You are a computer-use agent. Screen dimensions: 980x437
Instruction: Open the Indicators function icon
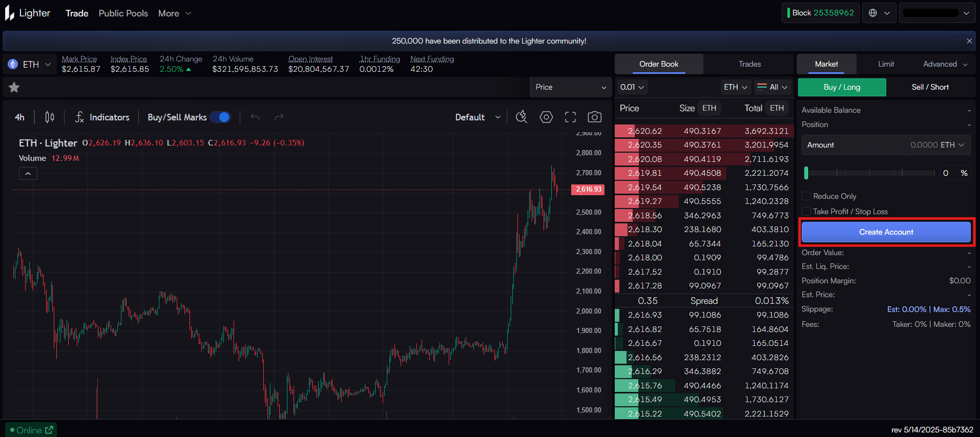[x=79, y=117]
